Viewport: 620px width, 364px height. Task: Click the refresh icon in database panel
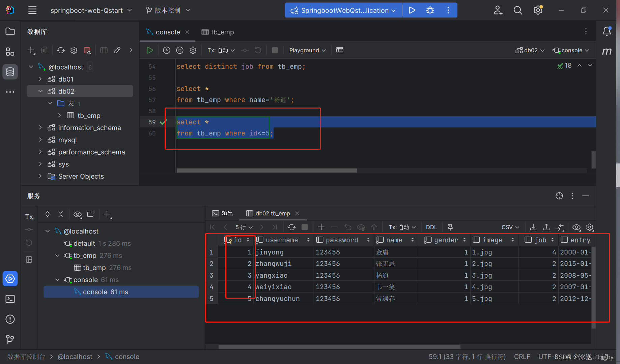click(61, 50)
